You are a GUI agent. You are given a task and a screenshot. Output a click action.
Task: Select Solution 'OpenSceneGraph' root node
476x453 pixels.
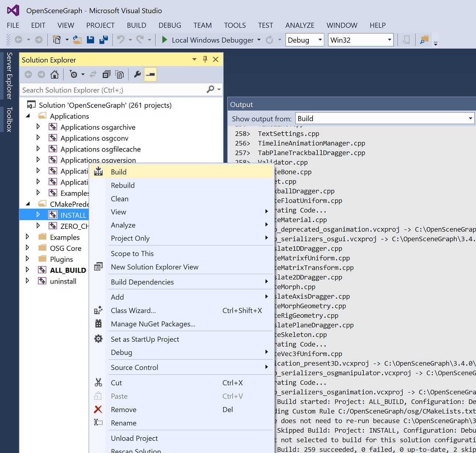pos(105,105)
